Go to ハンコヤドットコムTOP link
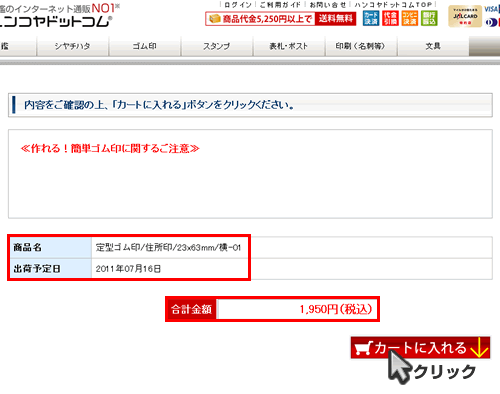 pyautogui.click(x=393, y=5)
